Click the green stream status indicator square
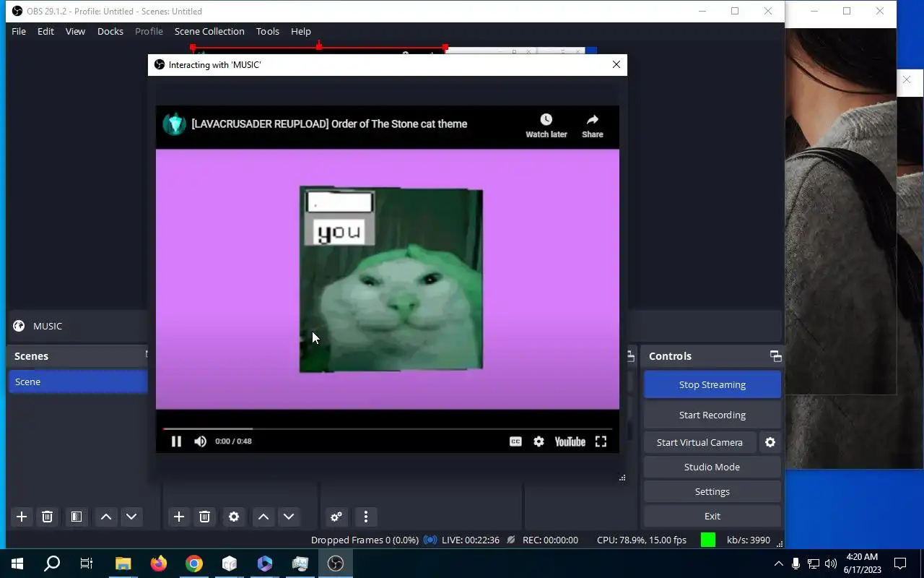The image size is (924, 578). pos(708,540)
